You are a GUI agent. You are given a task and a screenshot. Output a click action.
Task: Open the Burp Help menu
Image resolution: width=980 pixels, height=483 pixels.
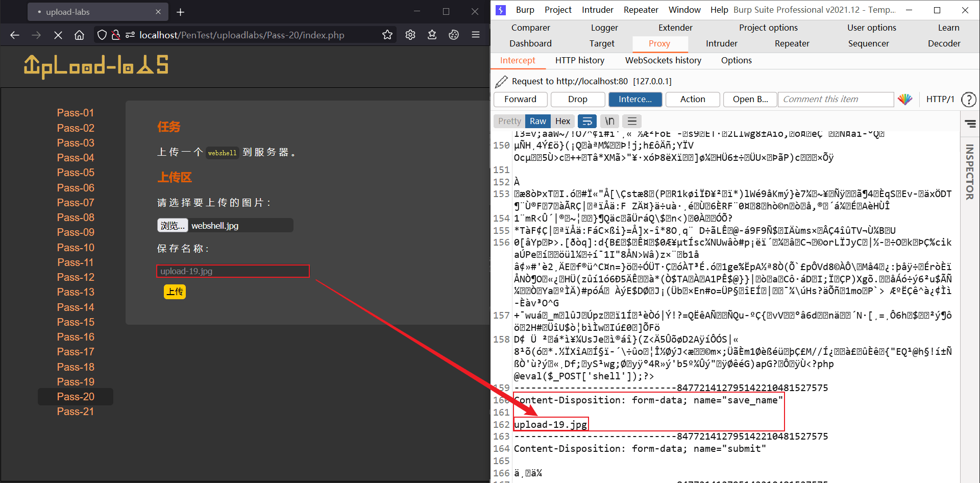point(719,10)
